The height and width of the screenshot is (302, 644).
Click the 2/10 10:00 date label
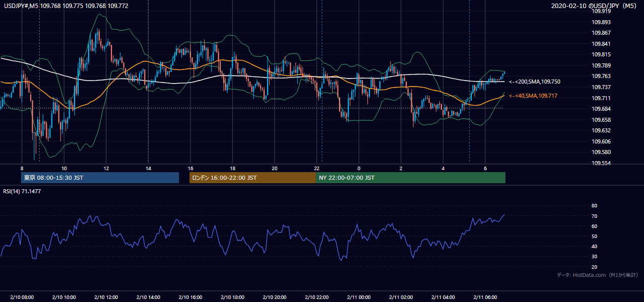click(x=64, y=297)
